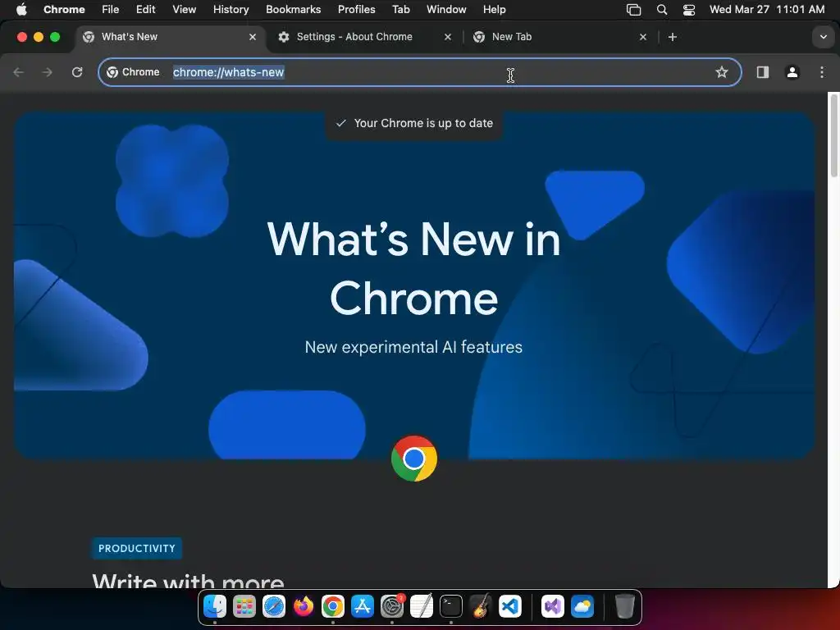
Task: Open the Apple menu
Action: click(x=21, y=10)
